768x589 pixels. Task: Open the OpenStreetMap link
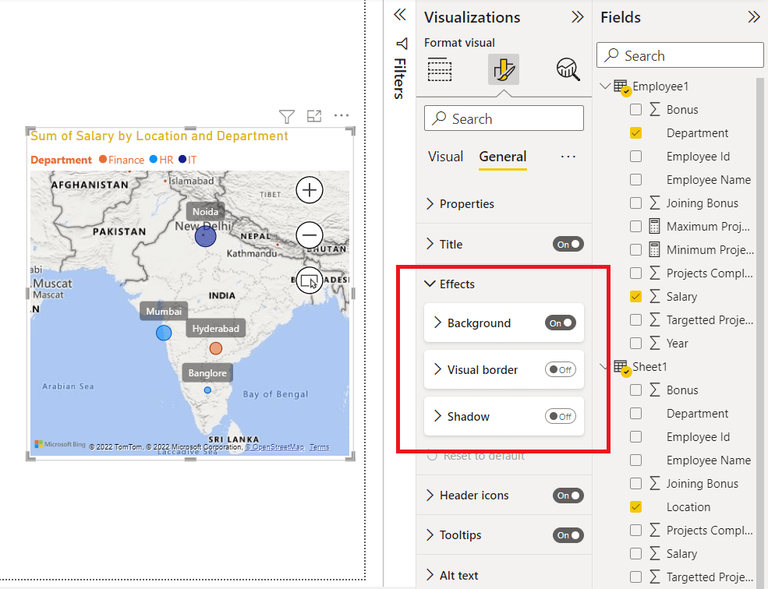point(274,447)
